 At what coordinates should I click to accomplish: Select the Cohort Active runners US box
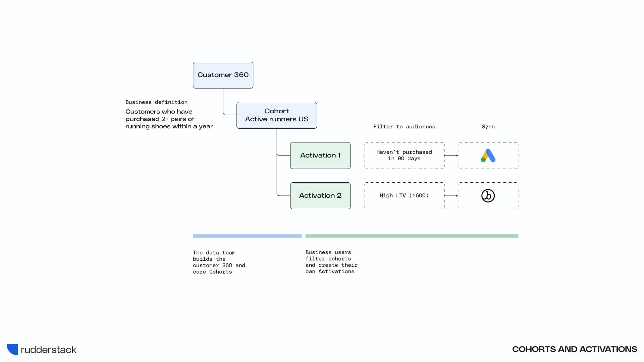[x=277, y=115]
